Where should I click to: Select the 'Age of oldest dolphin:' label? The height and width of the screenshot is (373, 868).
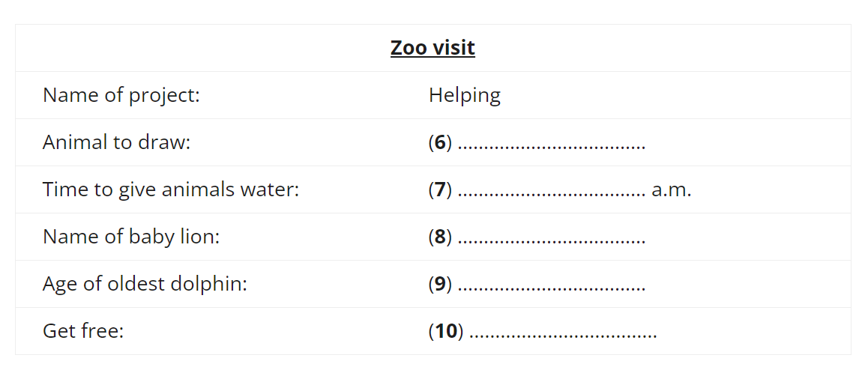pyautogui.click(x=145, y=284)
